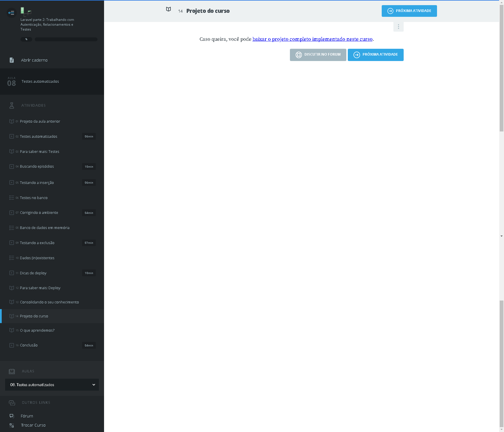This screenshot has height=432, width=504.
Task: Click the page scrollbar down arrow
Action: 501,429
